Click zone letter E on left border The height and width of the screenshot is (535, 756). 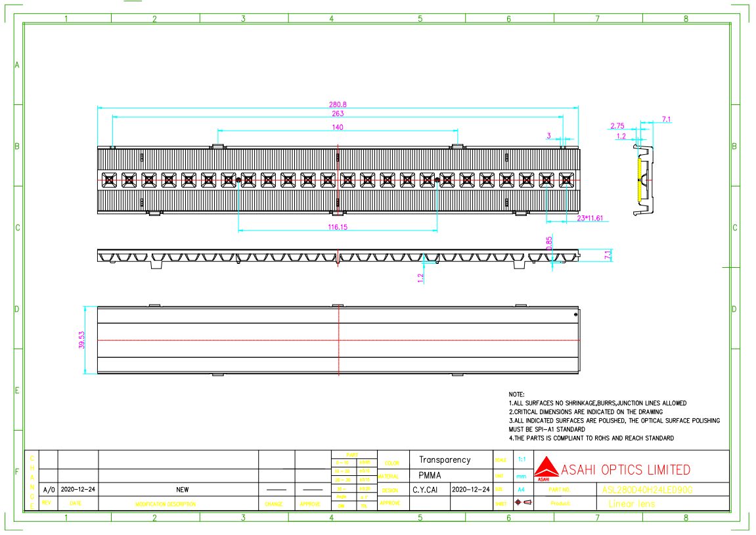point(17,391)
